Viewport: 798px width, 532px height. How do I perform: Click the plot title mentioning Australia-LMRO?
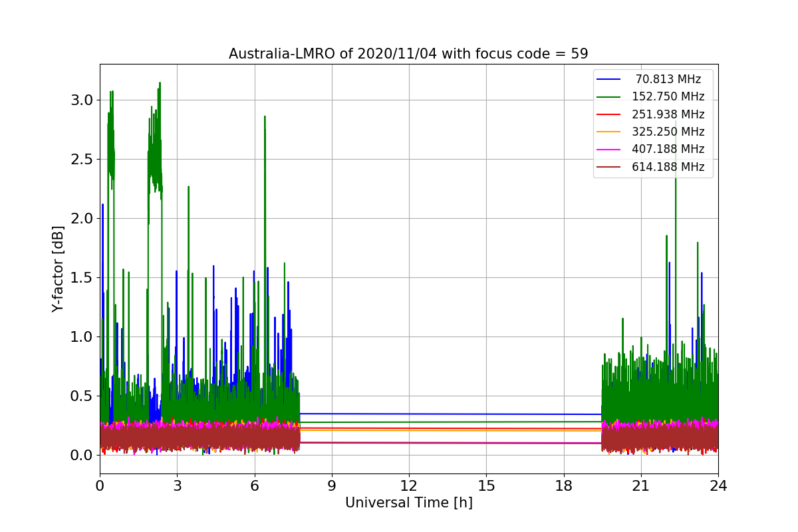(408, 54)
